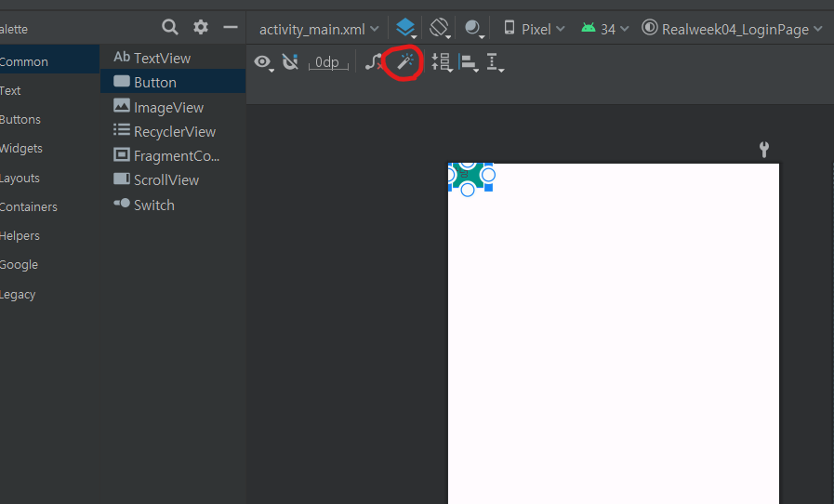Viewport: 834px width, 504px height.
Task: Open the Pack options icon
Action: click(442, 62)
